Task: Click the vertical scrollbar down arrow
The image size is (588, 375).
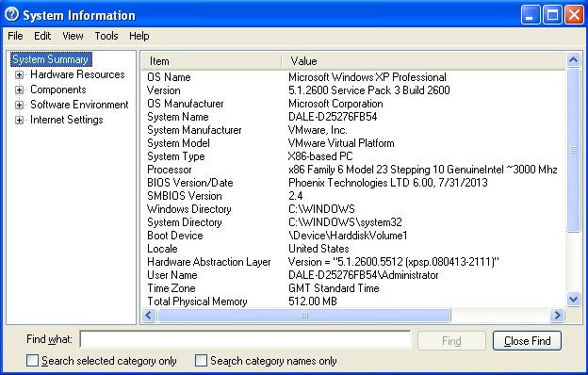Action: (573, 300)
